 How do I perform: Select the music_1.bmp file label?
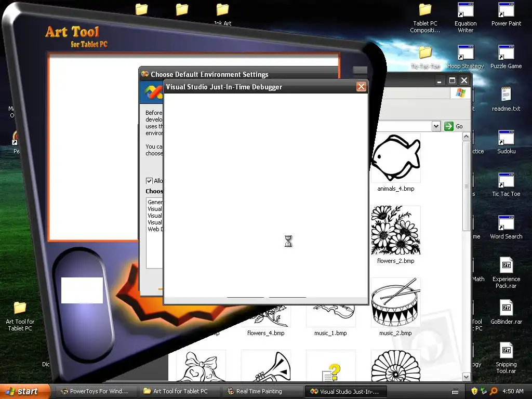click(x=330, y=333)
